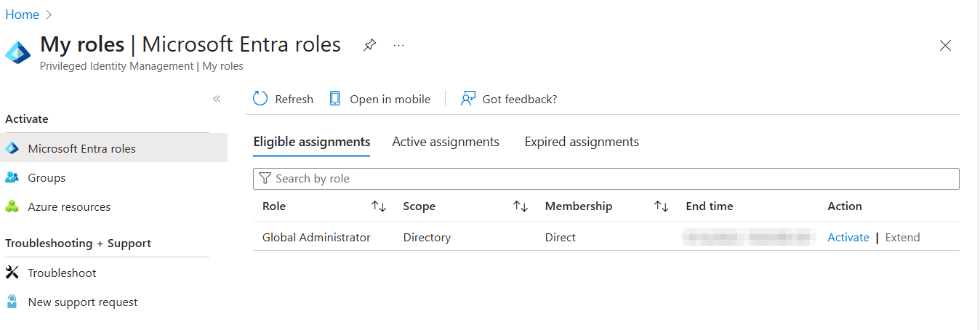Click the Membership column header

coord(579,206)
